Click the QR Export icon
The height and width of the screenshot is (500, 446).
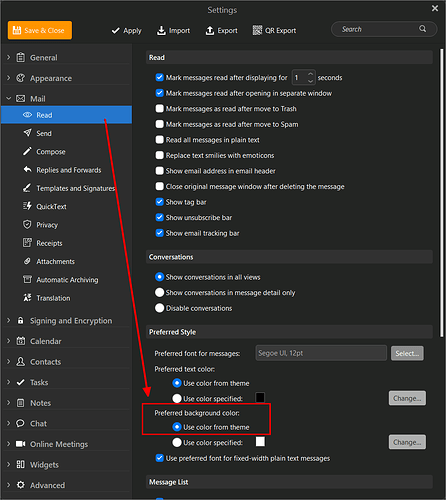tap(257, 30)
